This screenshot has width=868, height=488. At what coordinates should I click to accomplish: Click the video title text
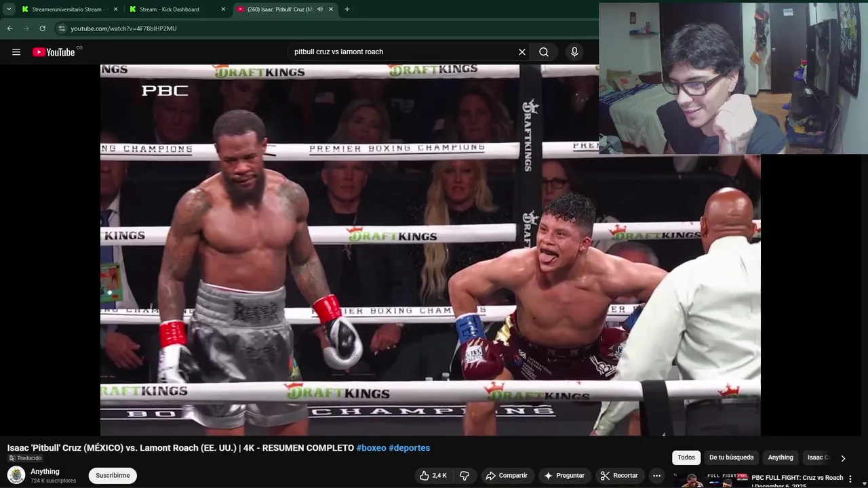(180, 448)
